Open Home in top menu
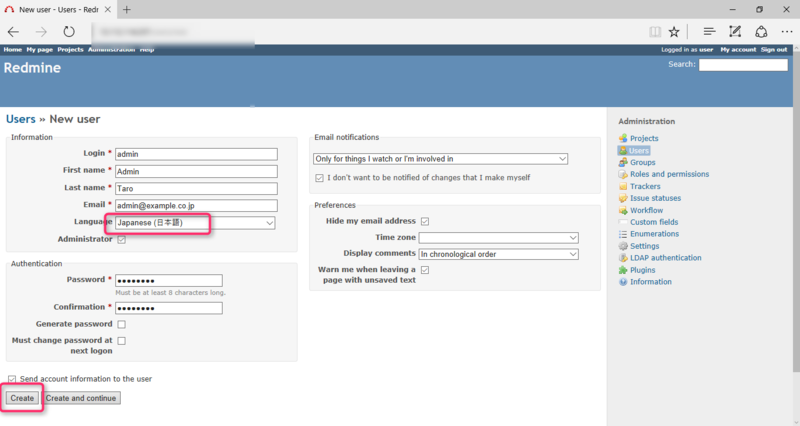This screenshot has width=800, height=426. (x=13, y=49)
